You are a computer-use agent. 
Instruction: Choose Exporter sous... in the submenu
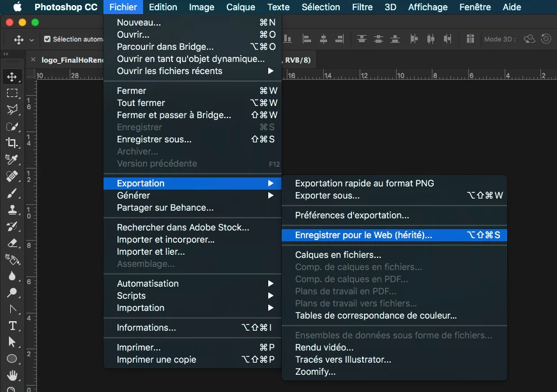394,195
